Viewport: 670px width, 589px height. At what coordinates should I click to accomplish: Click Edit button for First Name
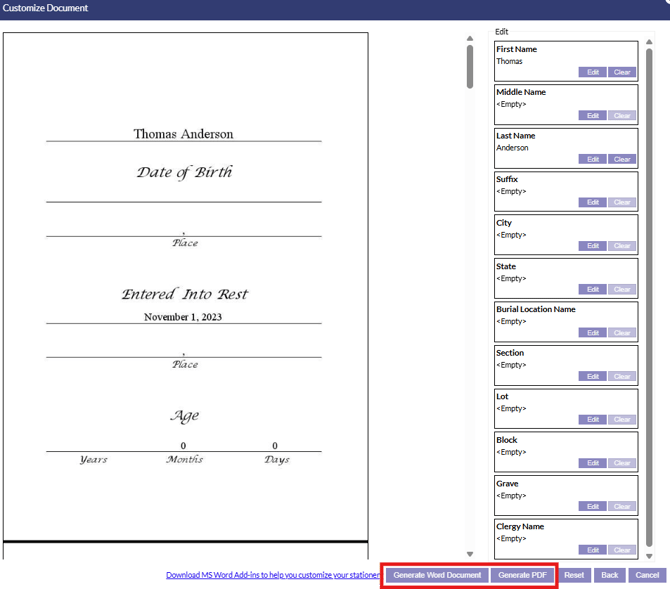(x=592, y=72)
